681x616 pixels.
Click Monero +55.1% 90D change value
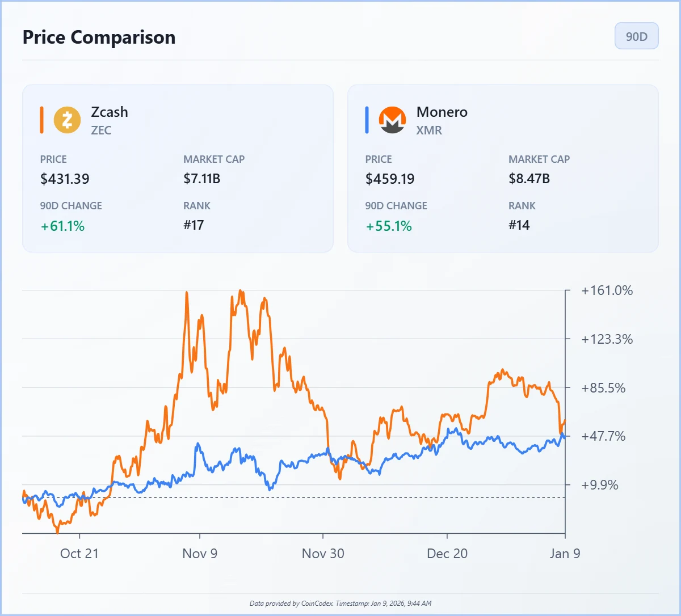pyautogui.click(x=389, y=226)
